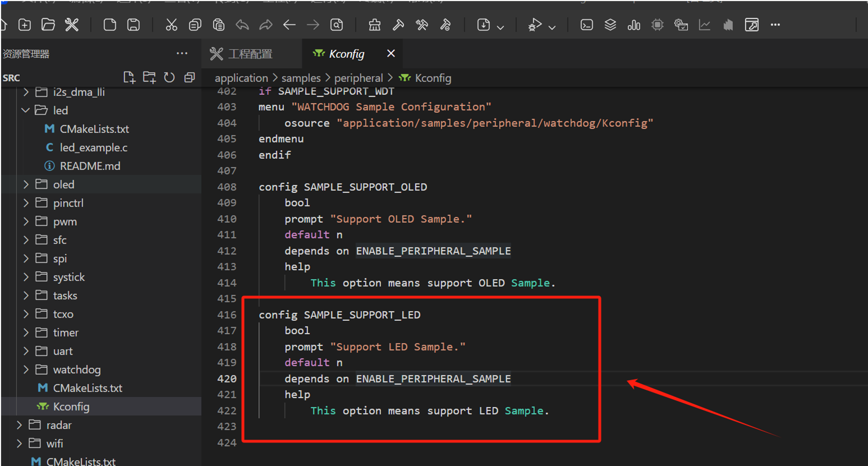
Task: Expand the pinctrl folder
Action: tap(26, 203)
